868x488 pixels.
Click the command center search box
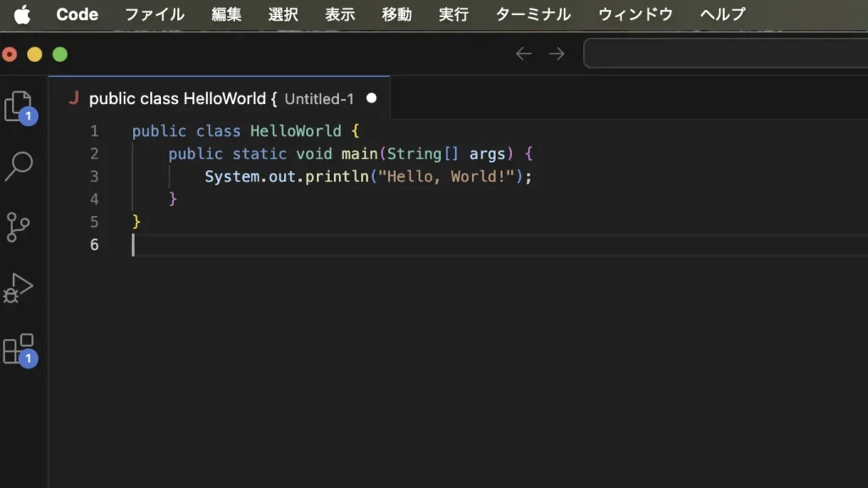click(x=729, y=53)
